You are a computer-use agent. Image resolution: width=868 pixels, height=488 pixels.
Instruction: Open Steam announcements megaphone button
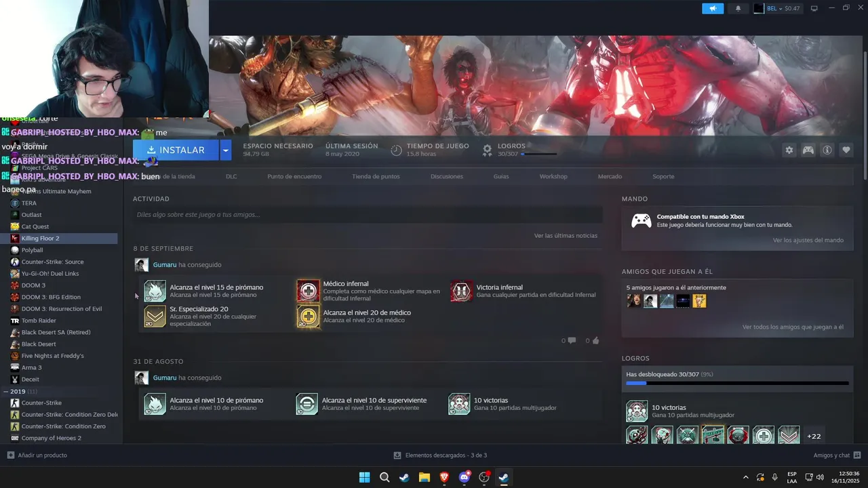[x=713, y=8]
